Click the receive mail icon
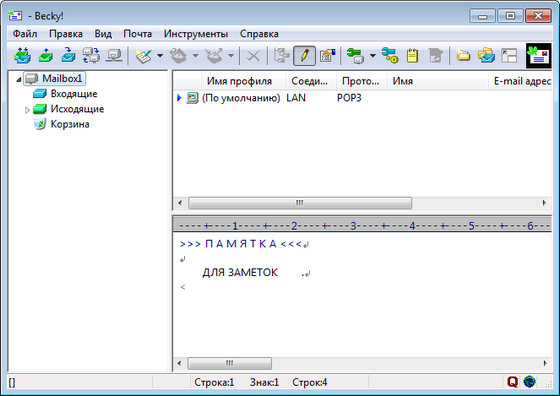This screenshot has width=560, height=396. tap(68, 56)
